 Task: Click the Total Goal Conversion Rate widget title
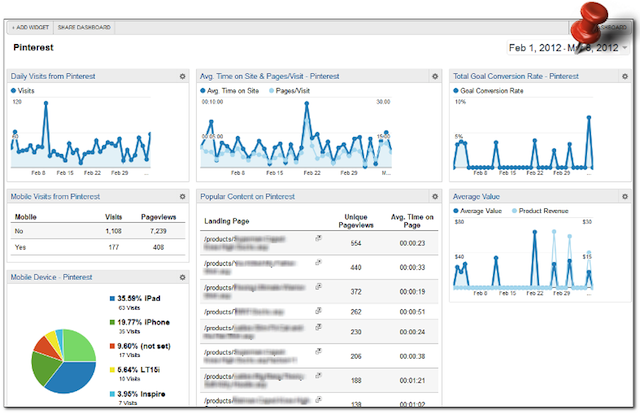click(x=516, y=76)
